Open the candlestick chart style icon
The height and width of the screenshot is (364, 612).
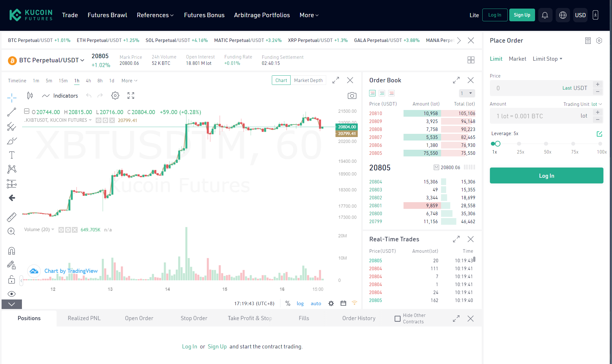coord(30,96)
